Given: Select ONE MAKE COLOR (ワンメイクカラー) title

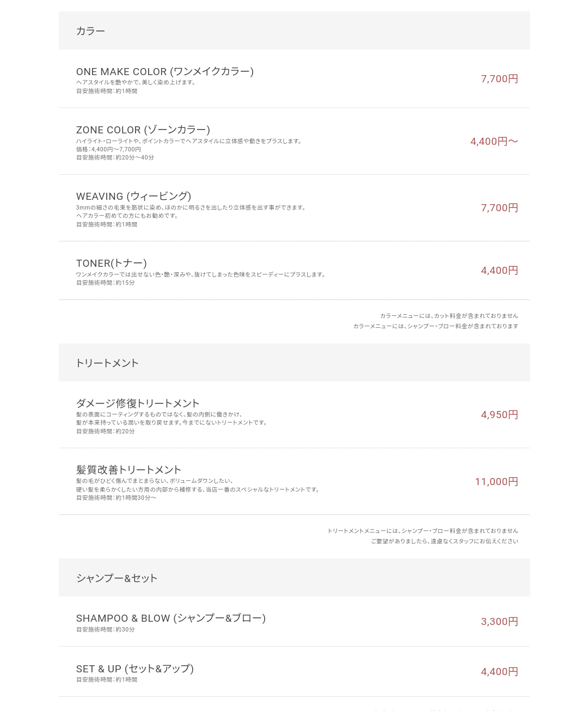Looking at the screenshot, I should pos(165,71).
